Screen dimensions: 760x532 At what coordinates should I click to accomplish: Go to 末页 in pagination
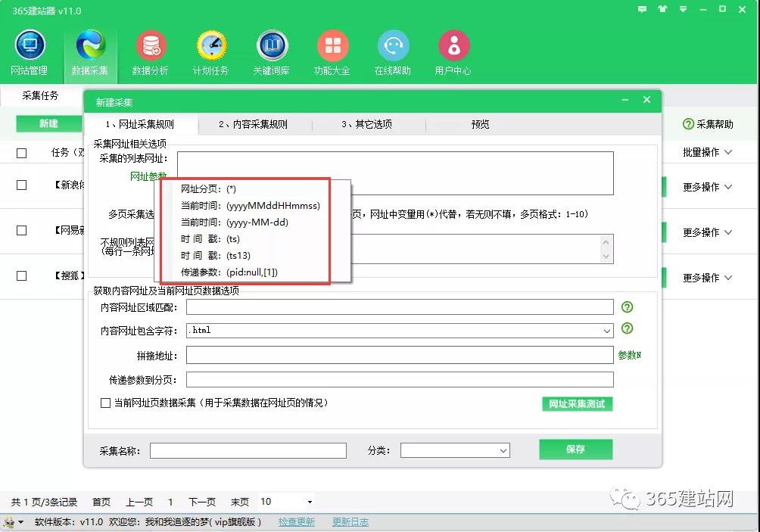pyautogui.click(x=240, y=502)
